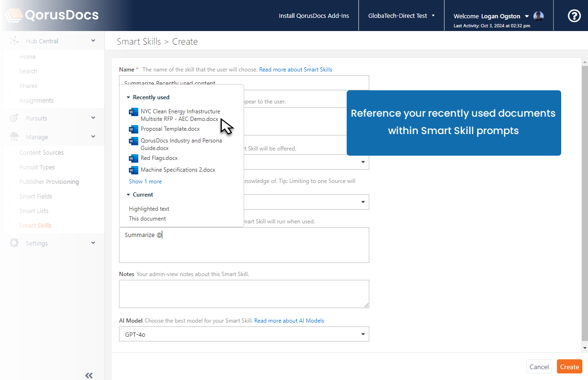This screenshot has width=588, height=380.
Task: Select QorusDocs Industry and Persona Guide.docx
Action: pos(182,144)
